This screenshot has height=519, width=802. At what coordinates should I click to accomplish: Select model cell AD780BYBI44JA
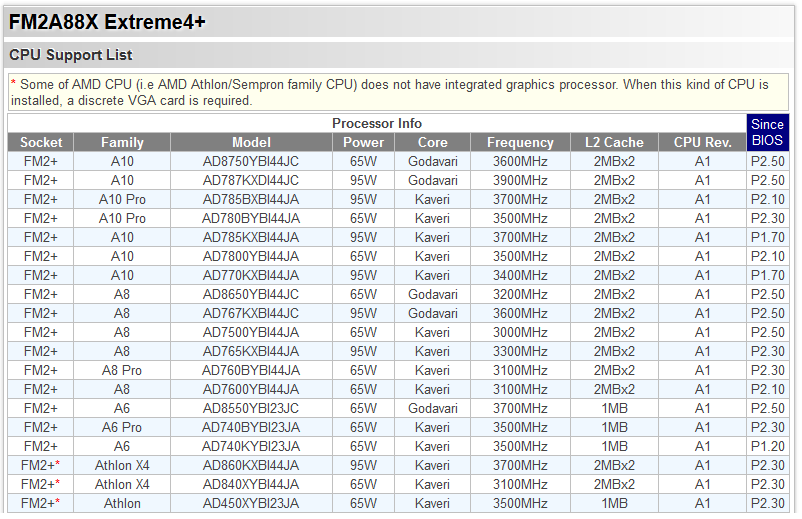pos(251,218)
